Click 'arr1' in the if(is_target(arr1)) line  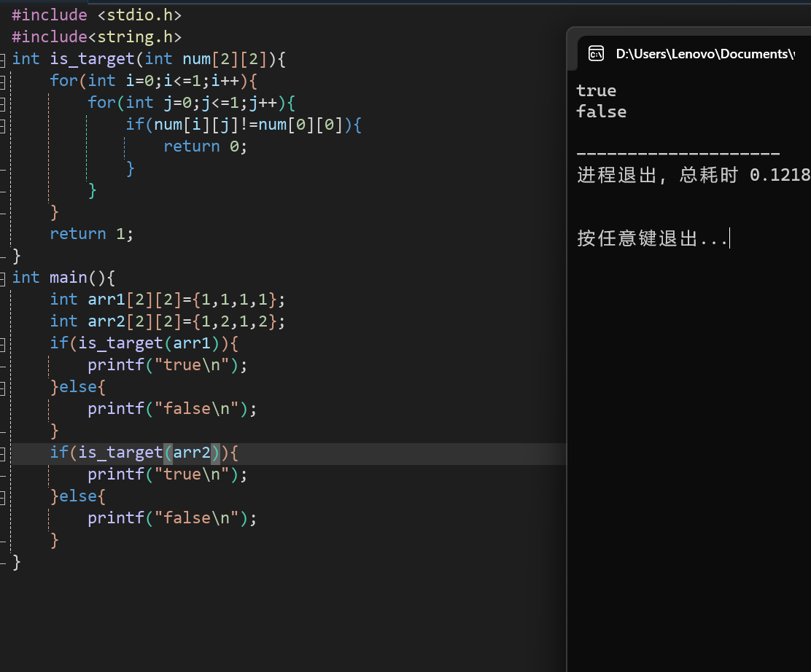191,343
